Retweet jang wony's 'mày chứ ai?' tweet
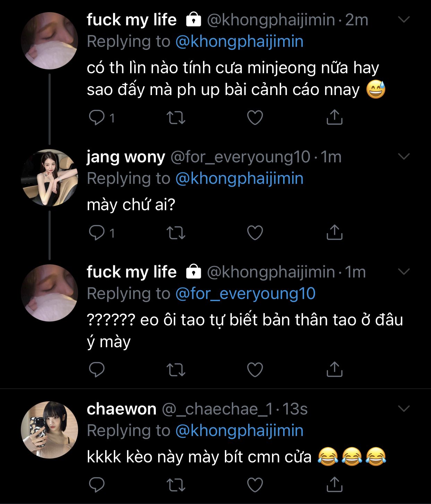431x504 pixels. (x=176, y=233)
